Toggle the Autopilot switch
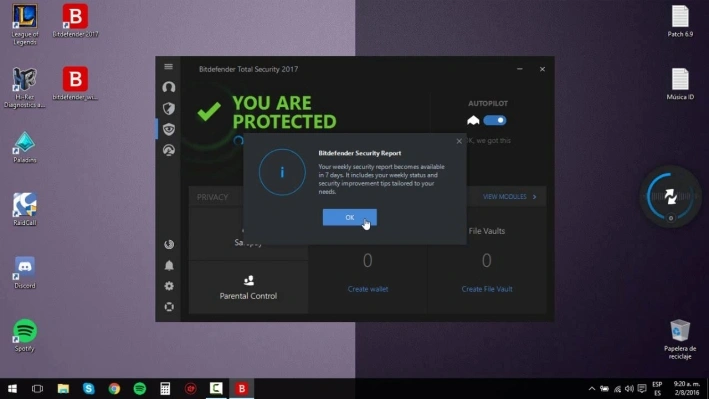The image size is (709, 399). 495,120
